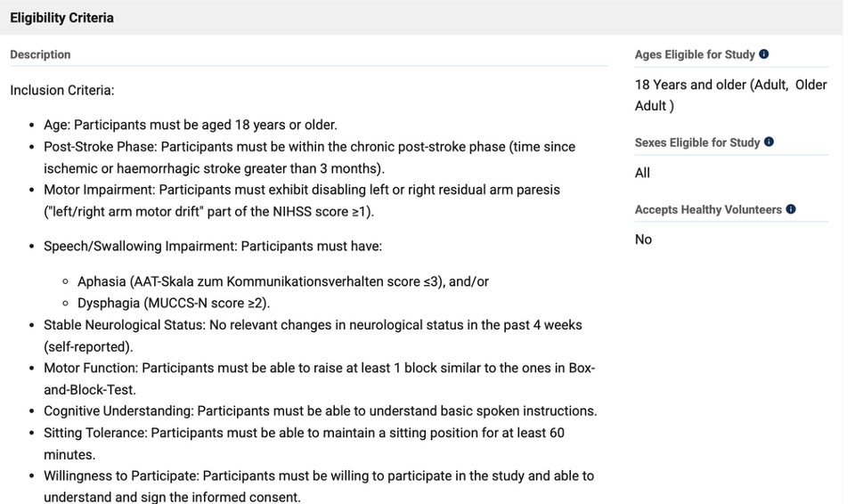The width and height of the screenshot is (855, 504).
Task: Click the "All" sexes eligible value
Action: tap(643, 173)
